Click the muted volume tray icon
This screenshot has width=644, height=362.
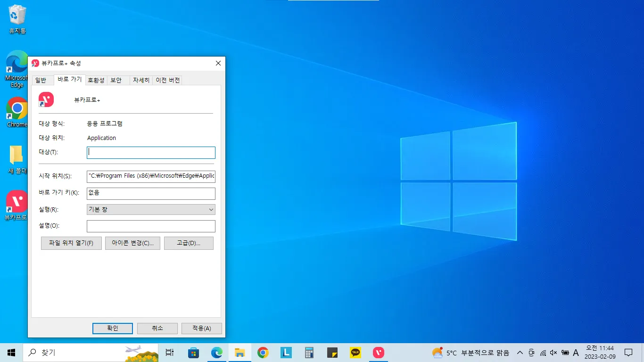pyautogui.click(x=553, y=353)
